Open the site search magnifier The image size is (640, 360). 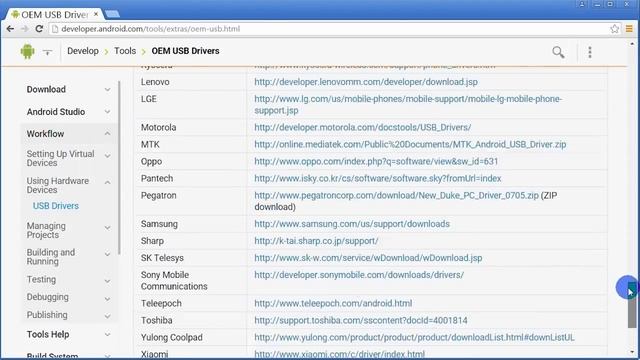pyautogui.click(x=558, y=52)
